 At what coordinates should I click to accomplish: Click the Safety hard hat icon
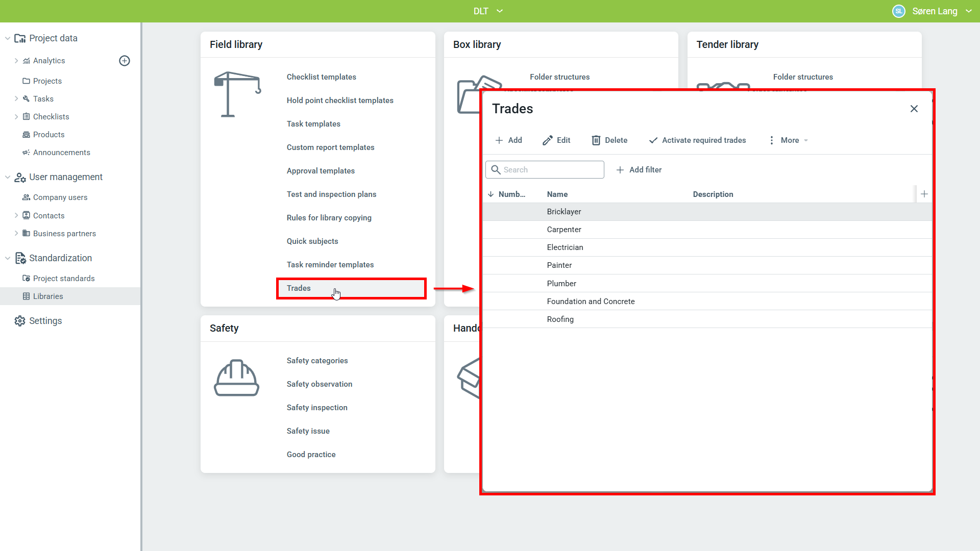(x=236, y=378)
